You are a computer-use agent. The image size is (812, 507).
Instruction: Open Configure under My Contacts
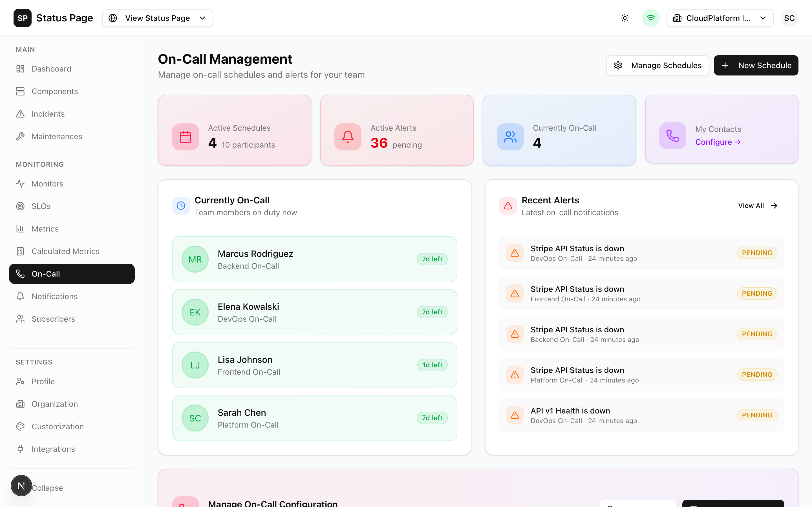717,142
